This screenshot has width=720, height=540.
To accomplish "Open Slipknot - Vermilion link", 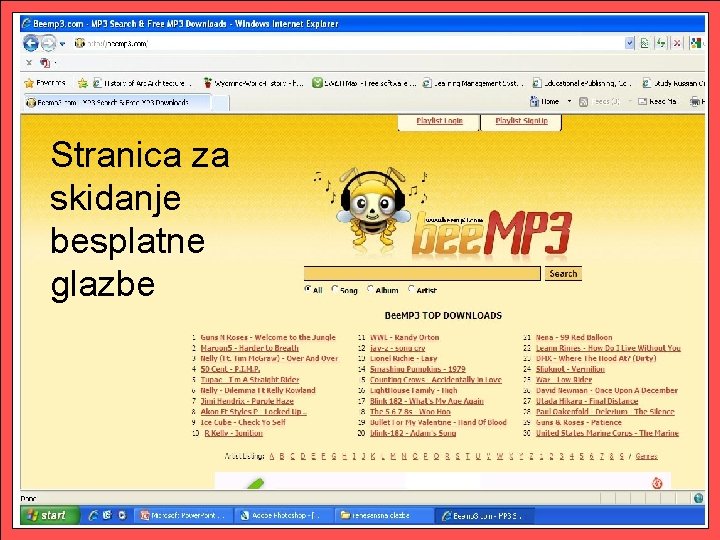I will [x=570, y=369].
